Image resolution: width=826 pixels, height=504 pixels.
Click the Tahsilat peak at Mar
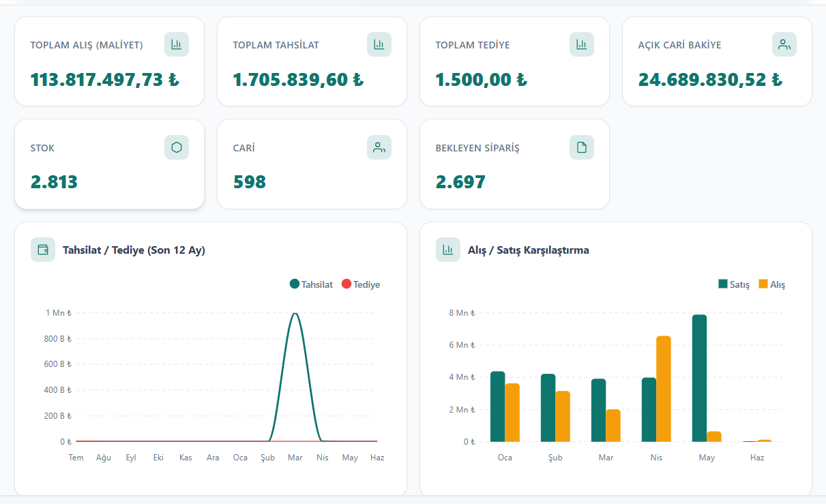(295, 314)
